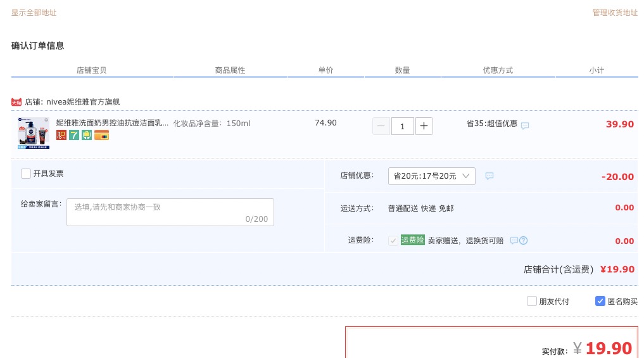Click the 显示全部地址 link
Screen dimensions: 644x358
tap(34, 13)
